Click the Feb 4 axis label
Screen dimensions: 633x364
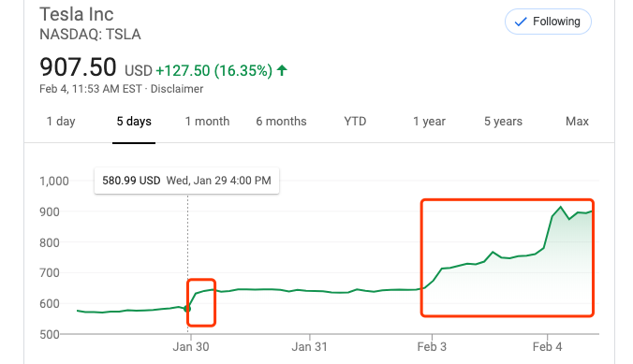click(548, 346)
